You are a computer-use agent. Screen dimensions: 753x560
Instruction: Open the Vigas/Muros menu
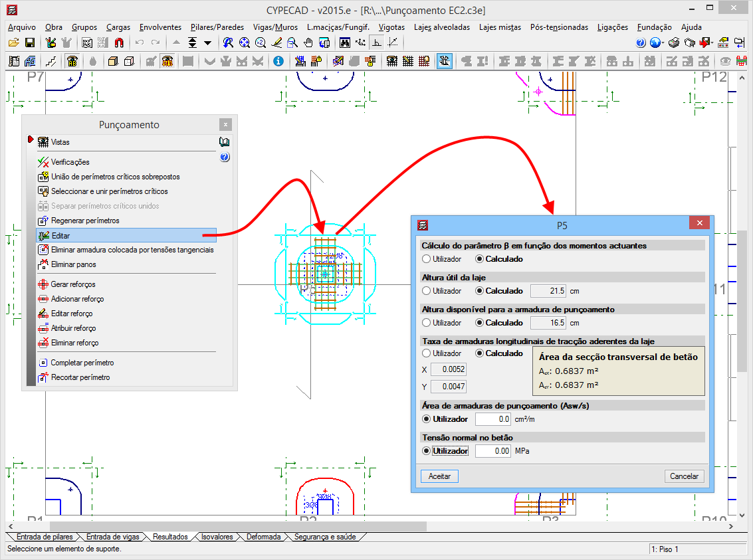(x=276, y=27)
